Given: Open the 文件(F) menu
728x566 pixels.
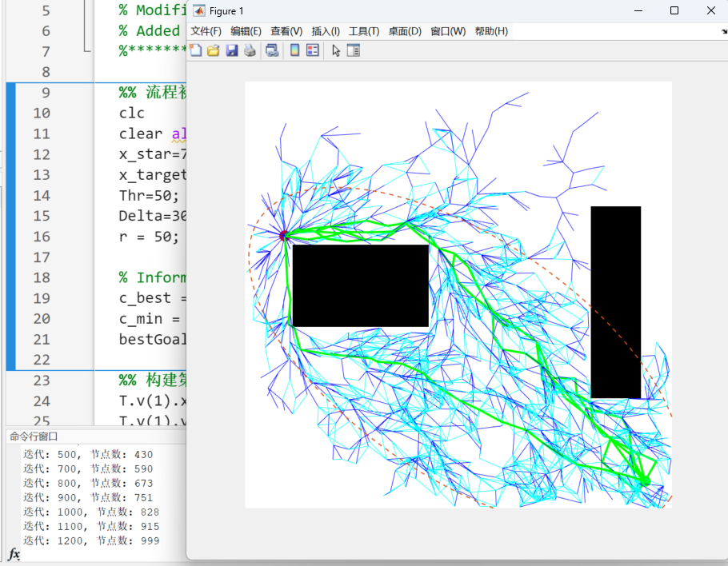Looking at the screenshot, I should click(x=206, y=31).
